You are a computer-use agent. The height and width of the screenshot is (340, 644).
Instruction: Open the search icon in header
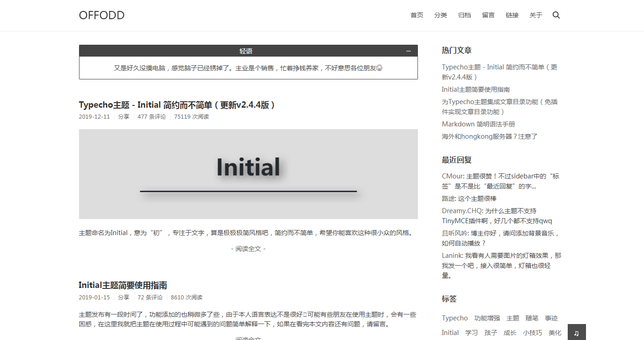[556, 15]
